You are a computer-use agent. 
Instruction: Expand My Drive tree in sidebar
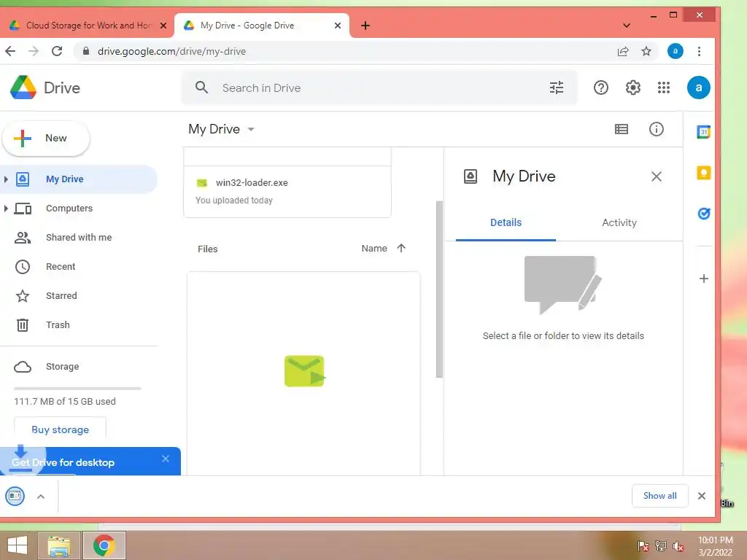[x=6, y=179]
